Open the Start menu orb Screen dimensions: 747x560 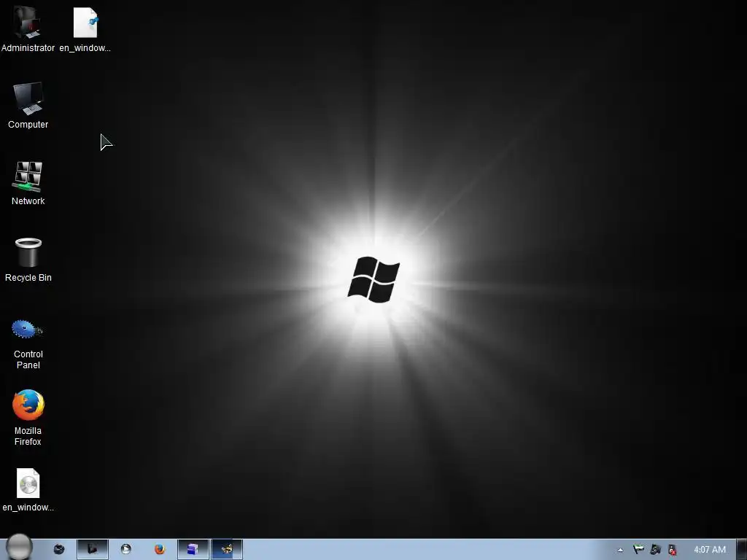point(19,548)
